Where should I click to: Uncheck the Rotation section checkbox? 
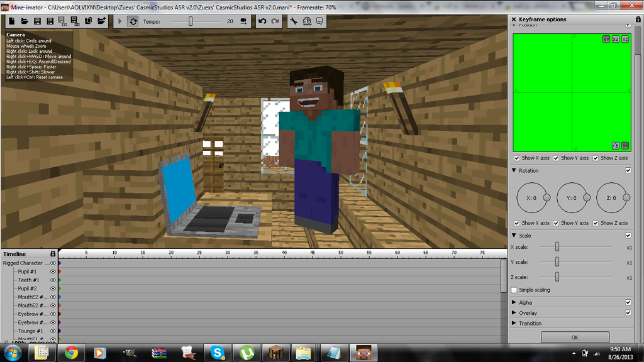[628, 170]
